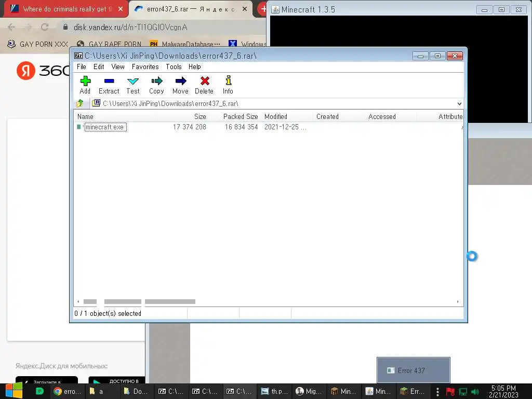
Task: Open the Edit menu
Action: click(99, 66)
